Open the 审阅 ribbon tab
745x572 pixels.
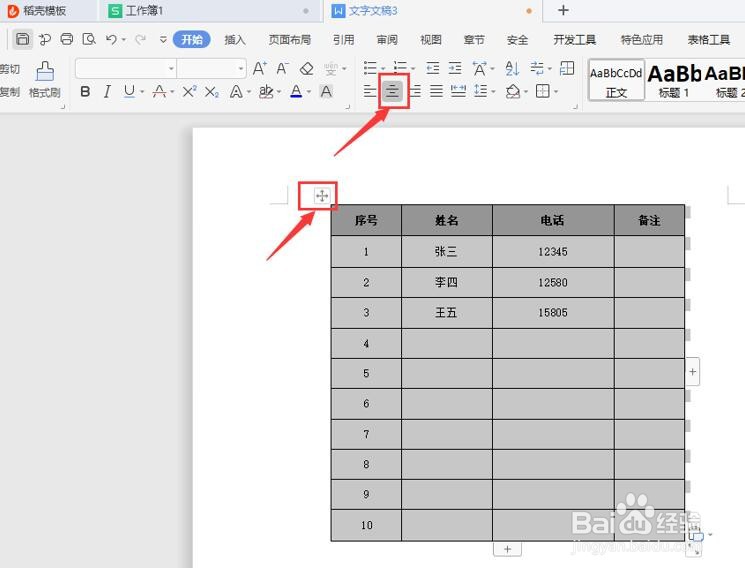pos(387,40)
